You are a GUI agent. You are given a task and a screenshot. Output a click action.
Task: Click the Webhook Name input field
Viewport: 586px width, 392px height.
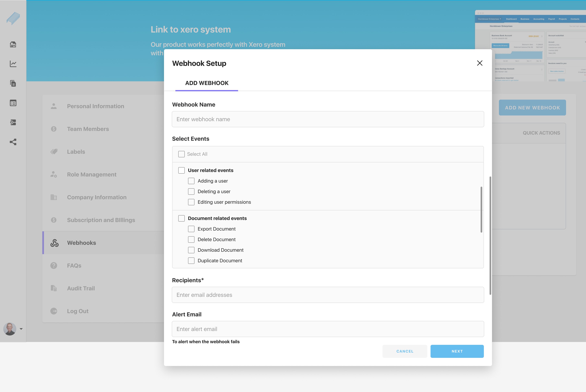tap(328, 119)
